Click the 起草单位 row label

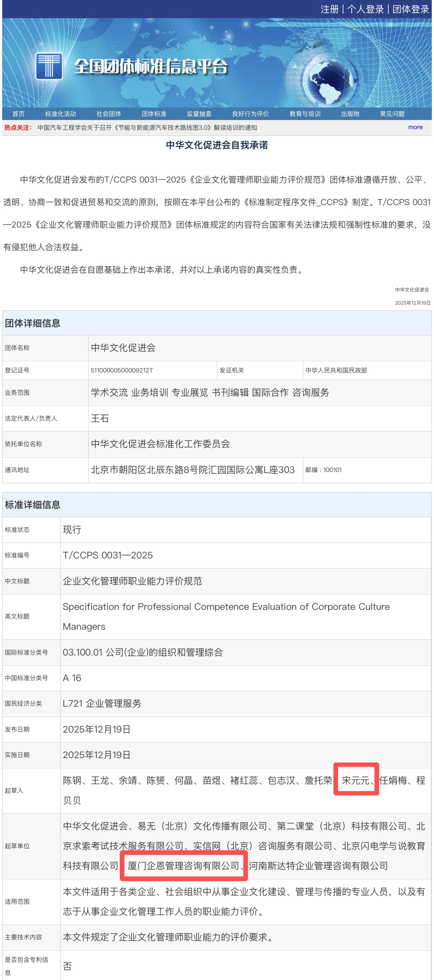pyautogui.click(x=17, y=846)
